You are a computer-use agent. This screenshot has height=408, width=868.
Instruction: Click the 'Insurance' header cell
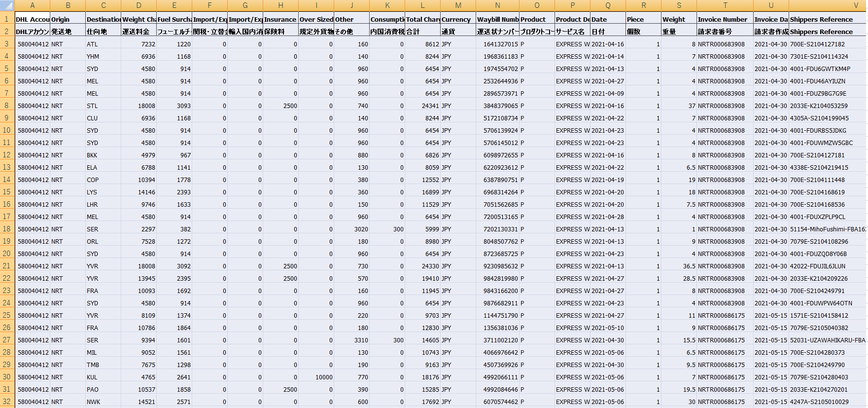click(281, 19)
